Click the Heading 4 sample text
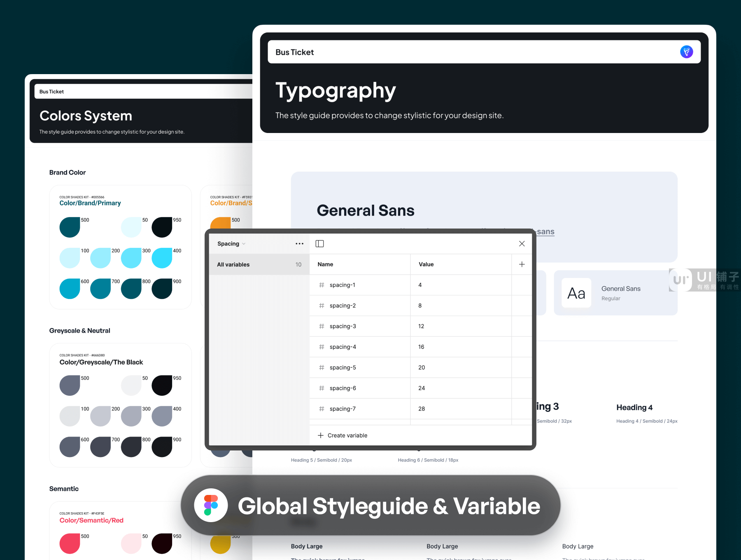The width and height of the screenshot is (741, 560). tap(634, 407)
